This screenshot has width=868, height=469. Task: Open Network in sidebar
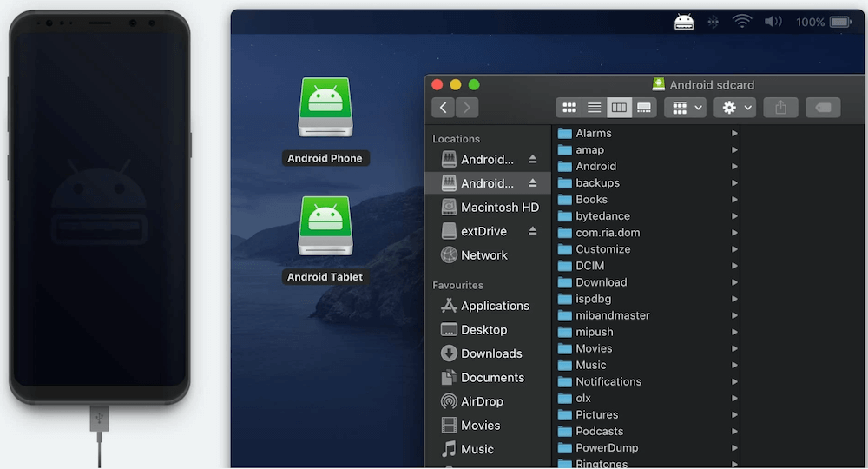click(487, 255)
